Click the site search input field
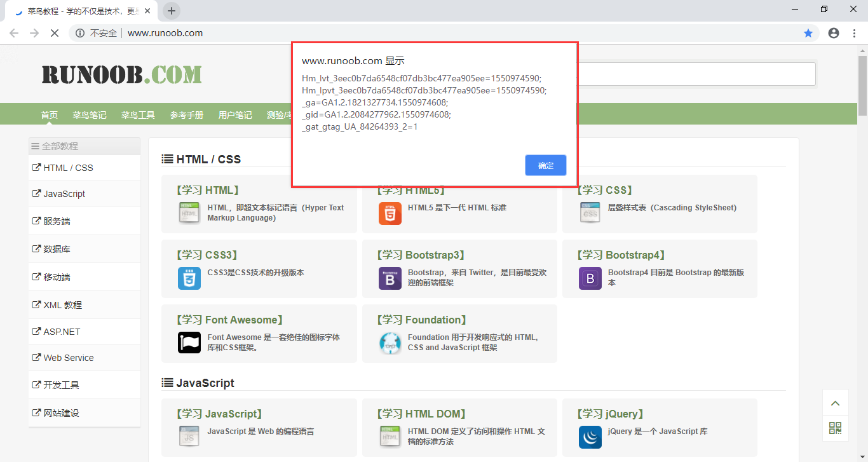868x462 pixels. pyautogui.click(x=696, y=74)
